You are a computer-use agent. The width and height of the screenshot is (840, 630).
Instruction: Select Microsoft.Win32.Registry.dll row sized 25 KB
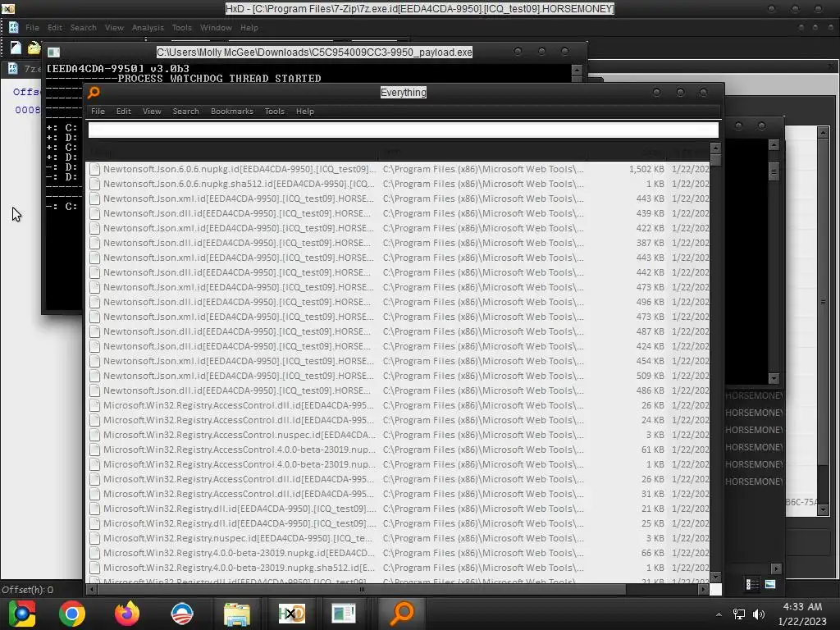pos(399,523)
